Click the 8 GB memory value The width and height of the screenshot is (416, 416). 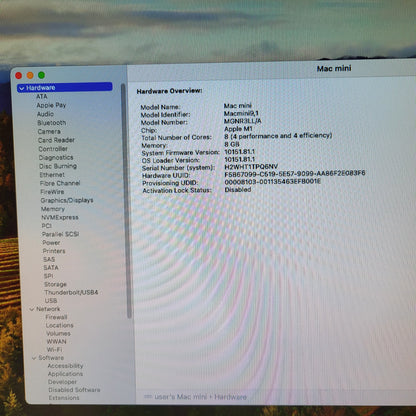click(232, 144)
